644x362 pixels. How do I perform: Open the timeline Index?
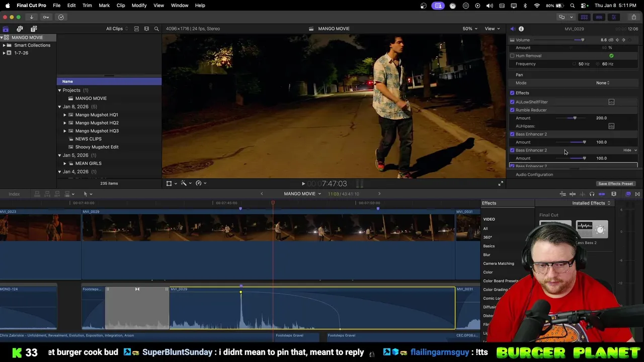click(14, 194)
